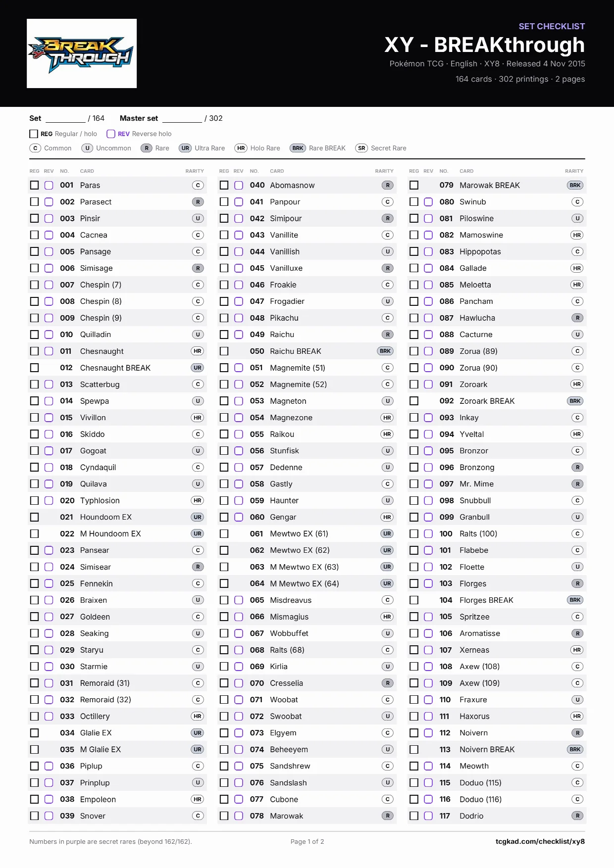Click the HR rarity badge beside Mamoswine
The image size is (614, 868).
click(x=577, y=235)
